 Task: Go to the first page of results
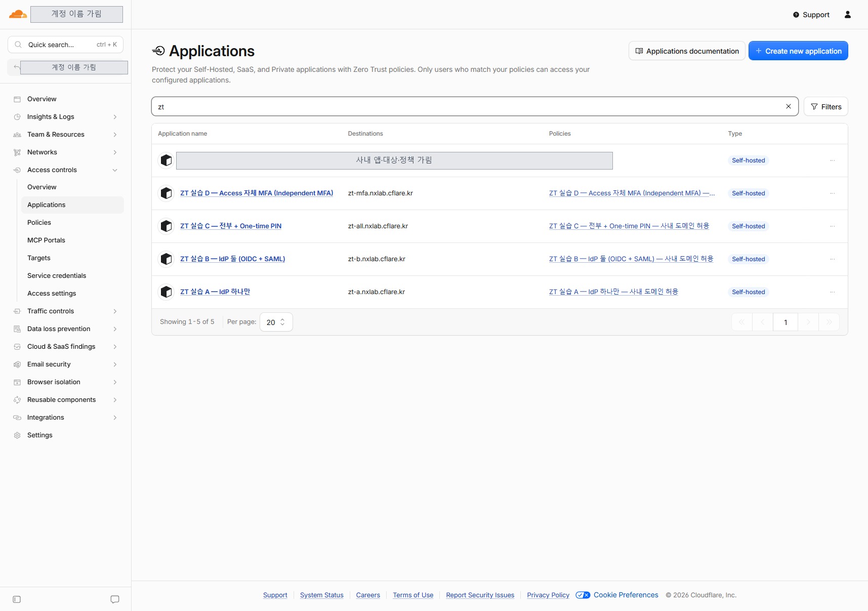pyautogui.click(x=742, y=322)
